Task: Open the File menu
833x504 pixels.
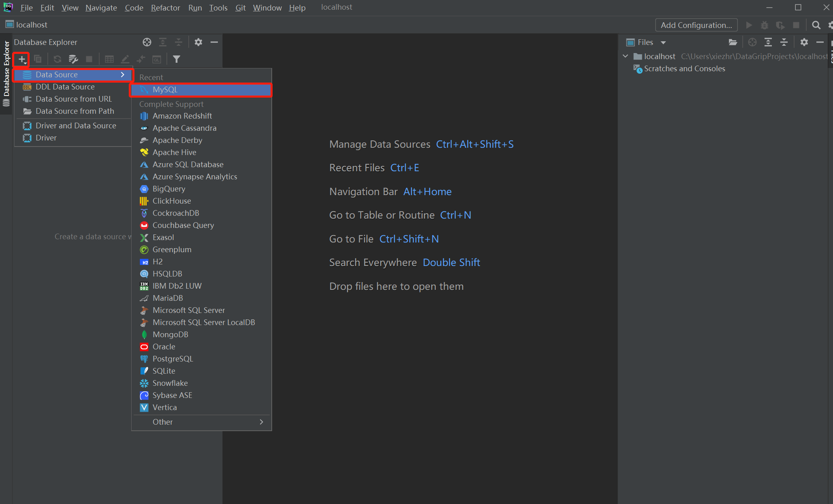Action: (26, 8)
